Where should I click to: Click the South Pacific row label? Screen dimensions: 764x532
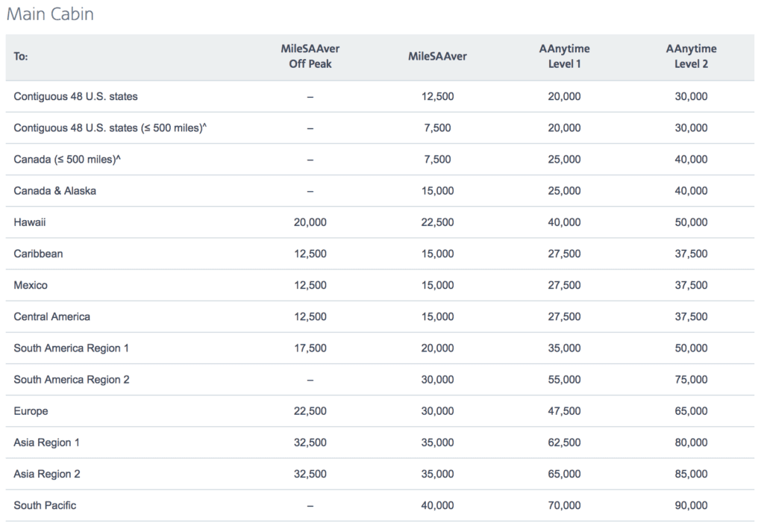[x=45, y=505]
